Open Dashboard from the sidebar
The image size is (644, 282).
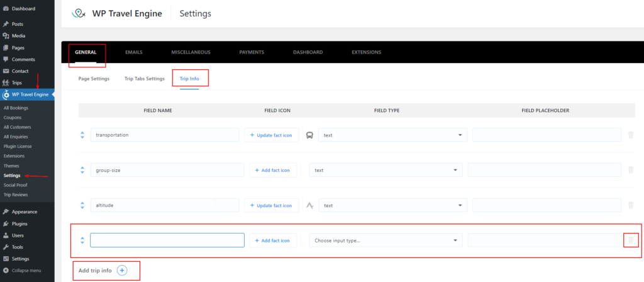23,9
